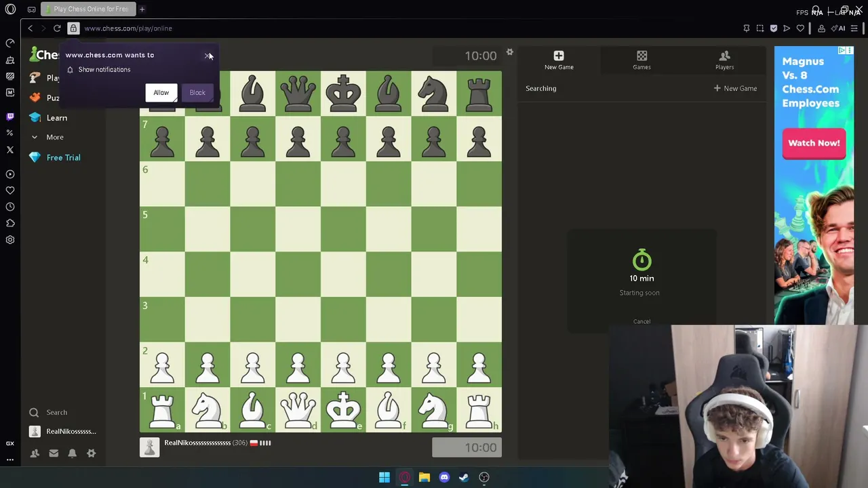Select the Play Chess Online browser tab
This screenshot has height=488, width=868.
(x=87, y=9)
